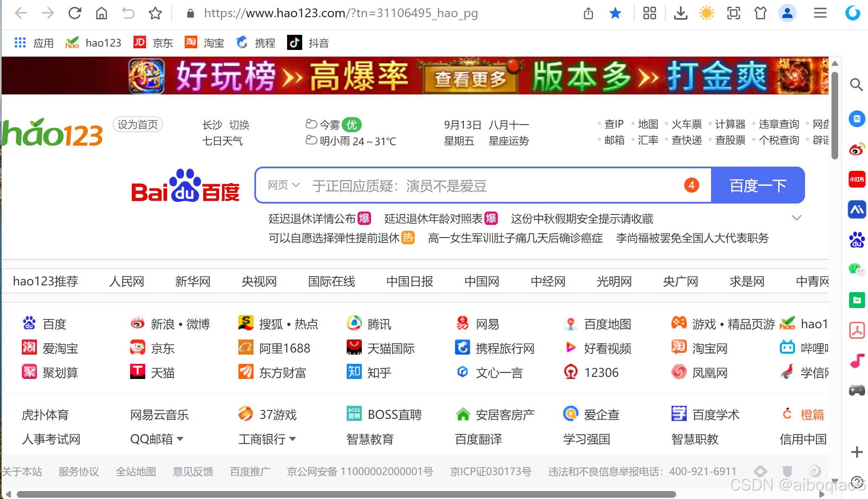Open 服务协议 footer link
The width and height of the screenshot is (868, 499).
coord(79,472)
